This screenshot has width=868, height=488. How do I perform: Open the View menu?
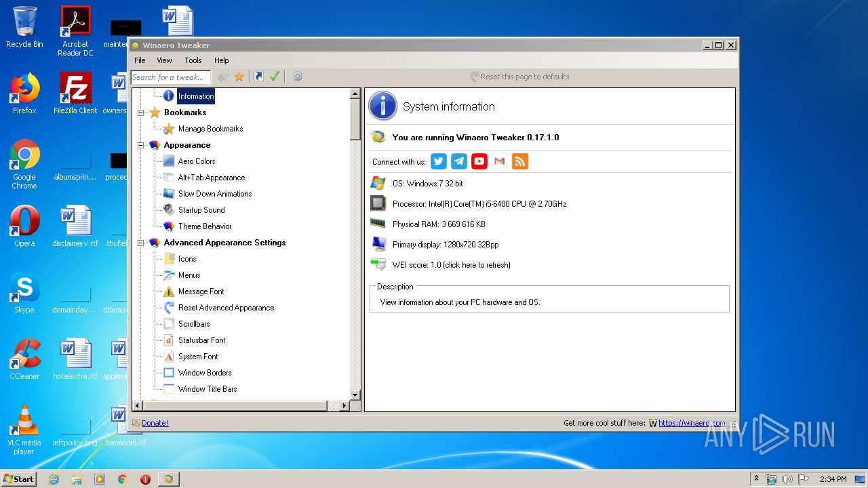(164, 60)
